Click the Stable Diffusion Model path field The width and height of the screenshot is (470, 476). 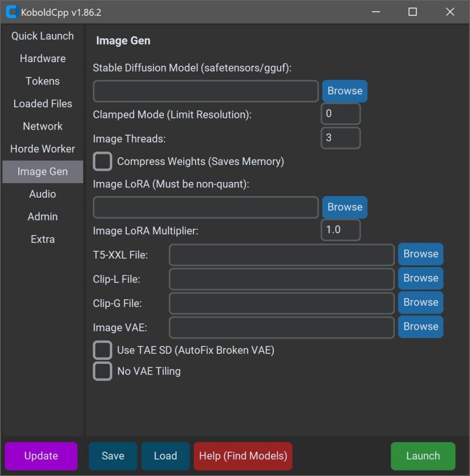coord(206,91)
